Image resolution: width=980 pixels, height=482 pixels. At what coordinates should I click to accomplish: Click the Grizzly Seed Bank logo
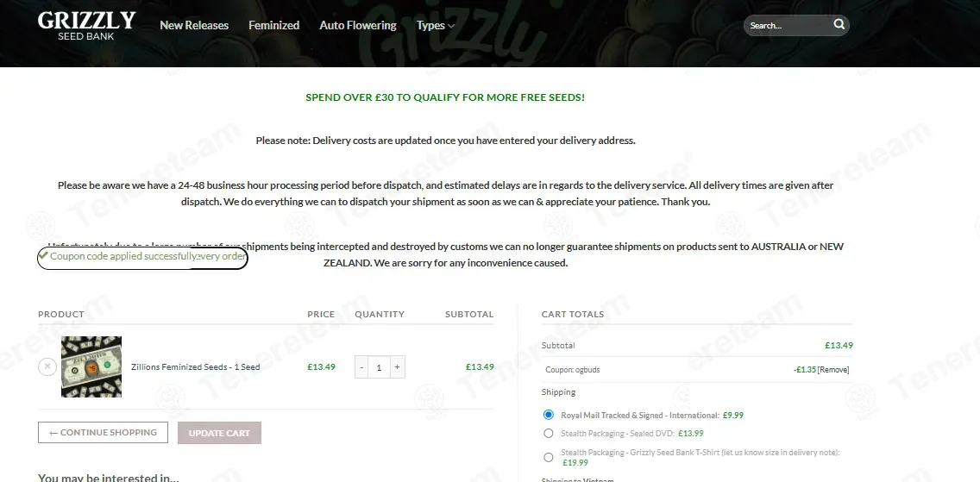(x=86, y=26)
